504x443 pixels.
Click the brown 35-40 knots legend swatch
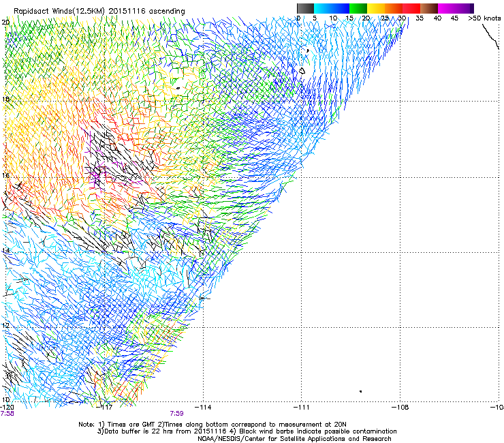click(x=429, y=8)
